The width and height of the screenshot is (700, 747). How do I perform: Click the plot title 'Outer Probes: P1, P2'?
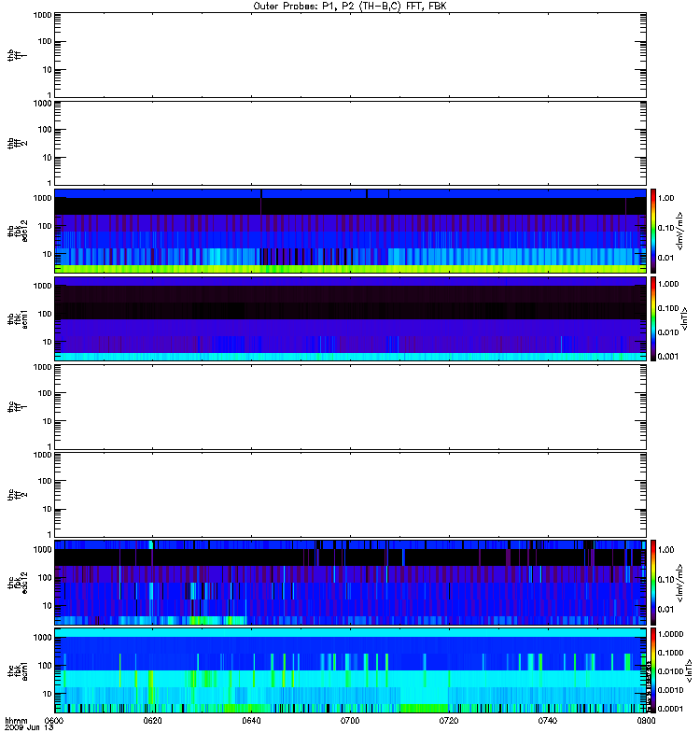(x=350, y=6)
